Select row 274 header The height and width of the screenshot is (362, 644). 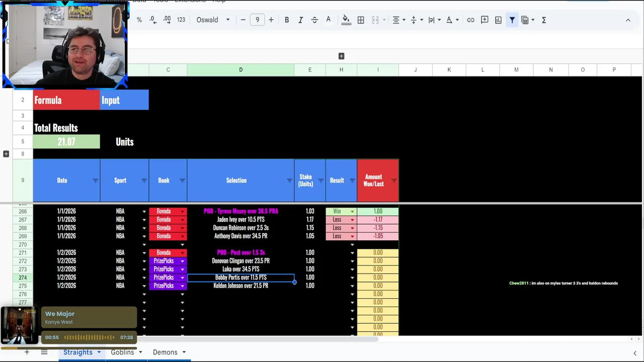click(x=23, y=278)
